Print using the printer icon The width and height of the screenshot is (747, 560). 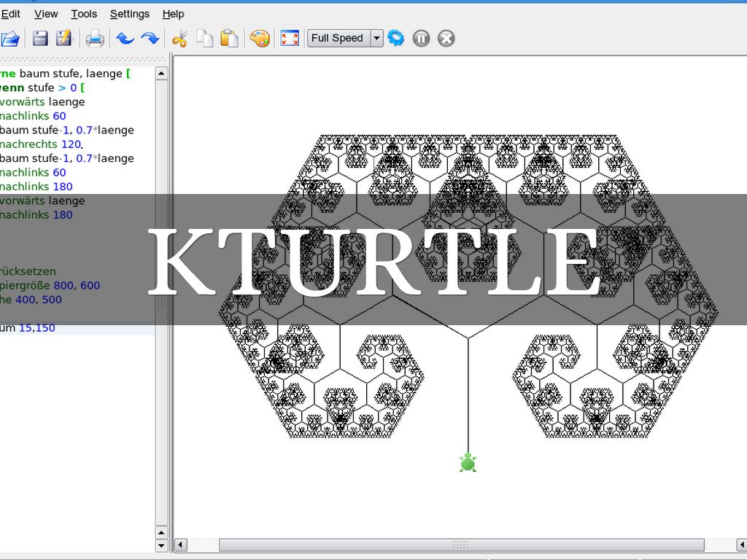(95, 39)
